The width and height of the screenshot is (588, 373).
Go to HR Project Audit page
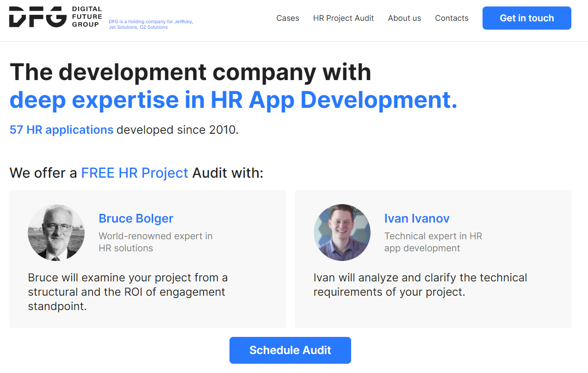343,18
